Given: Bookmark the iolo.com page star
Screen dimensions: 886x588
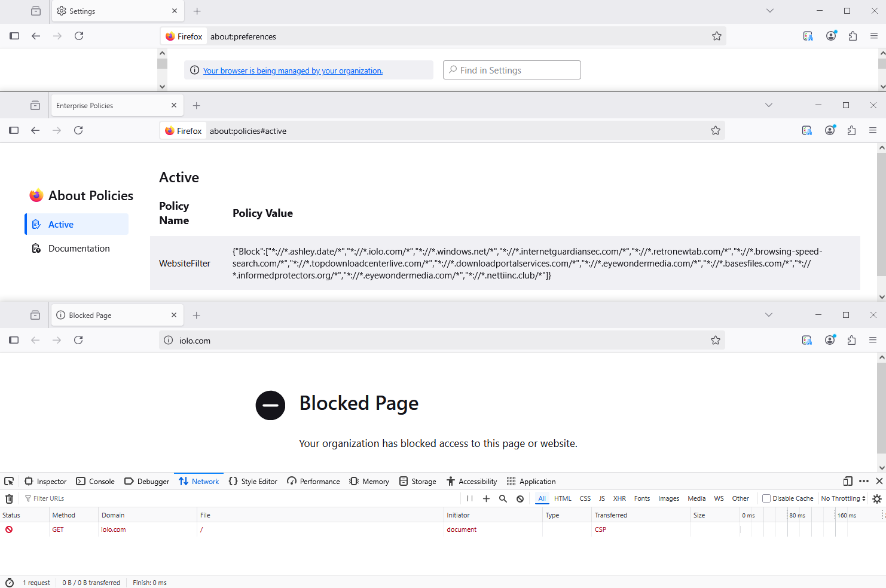Looking at the screenshot, I should (716, 340).
